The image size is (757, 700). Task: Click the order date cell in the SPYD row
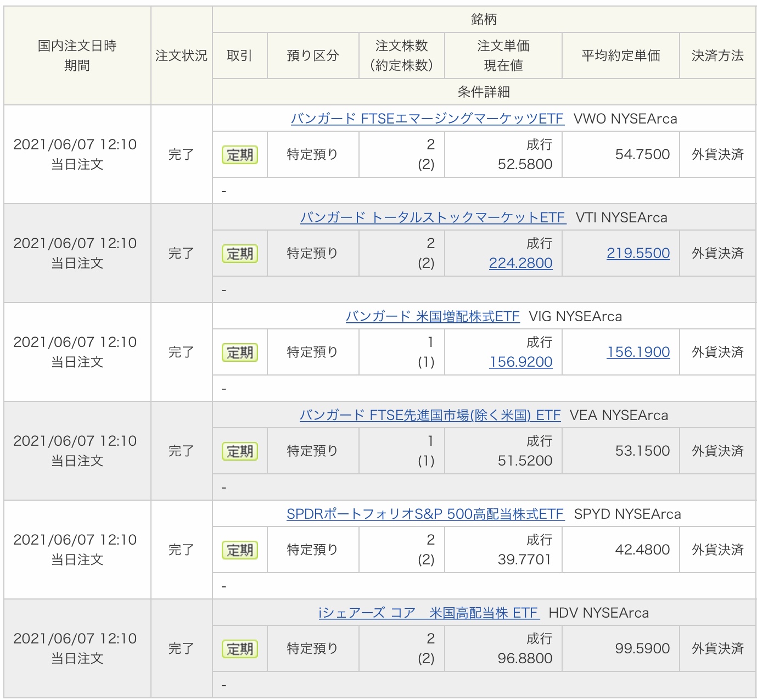[x=77, y=550]
